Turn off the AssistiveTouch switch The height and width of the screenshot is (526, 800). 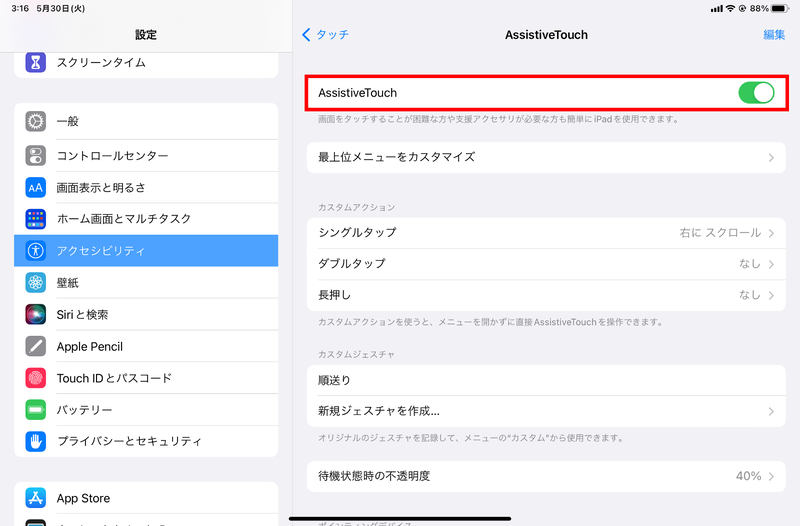[x=756, y=93]
